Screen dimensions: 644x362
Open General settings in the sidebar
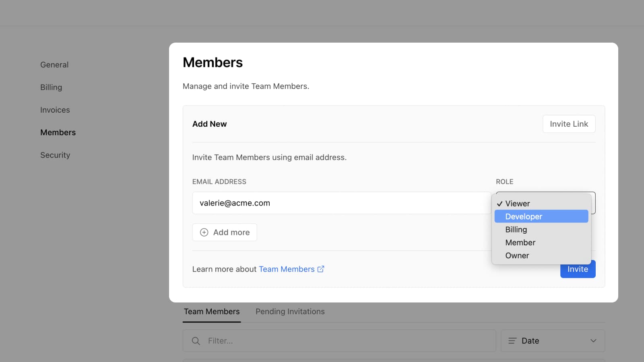click(54, 65)
